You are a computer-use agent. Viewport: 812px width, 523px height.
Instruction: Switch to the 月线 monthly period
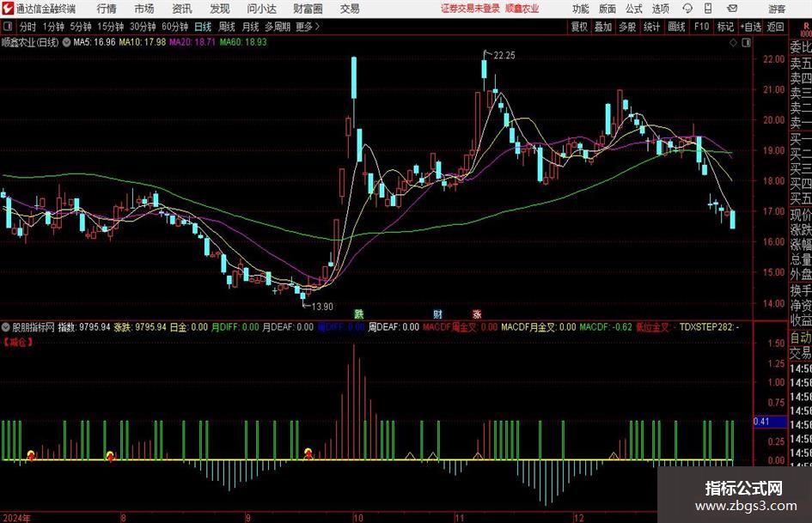[x=251, y=27]
